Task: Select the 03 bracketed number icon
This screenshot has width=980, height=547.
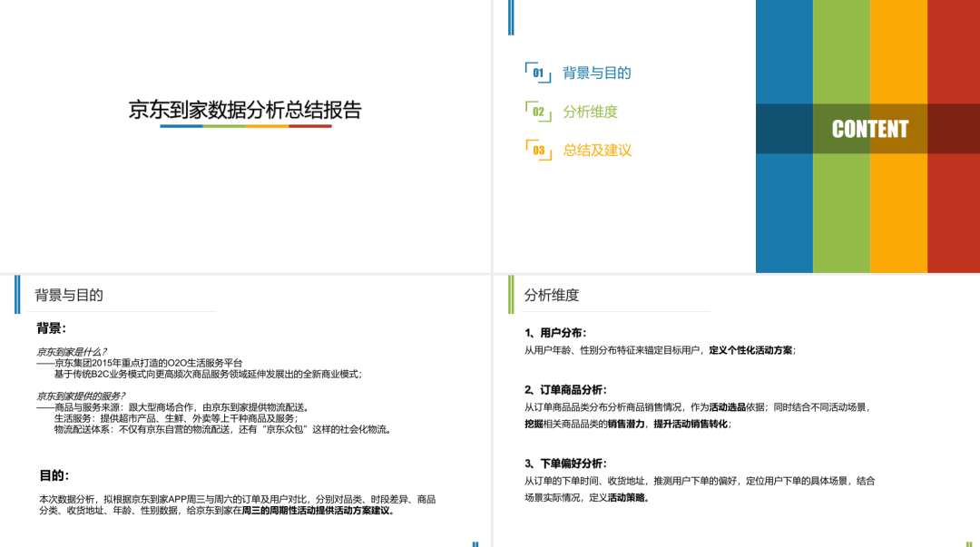Action: [x=538, y=150]
